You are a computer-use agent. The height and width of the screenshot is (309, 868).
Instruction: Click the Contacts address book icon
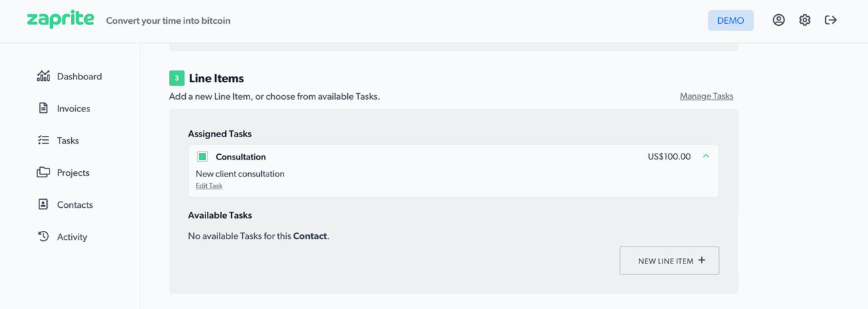coord(43,204)
